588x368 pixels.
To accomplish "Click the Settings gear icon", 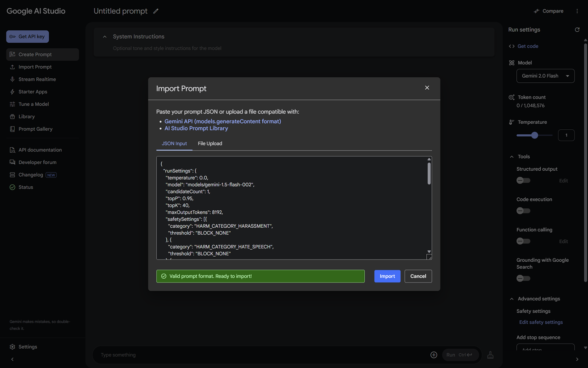I will coord(12,347).
